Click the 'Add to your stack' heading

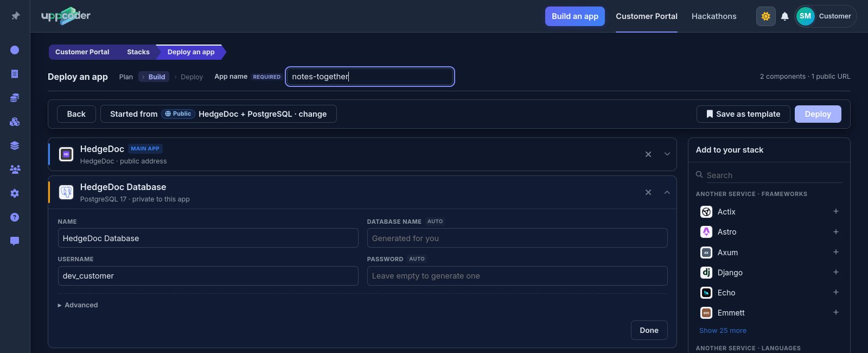point(729,150)
